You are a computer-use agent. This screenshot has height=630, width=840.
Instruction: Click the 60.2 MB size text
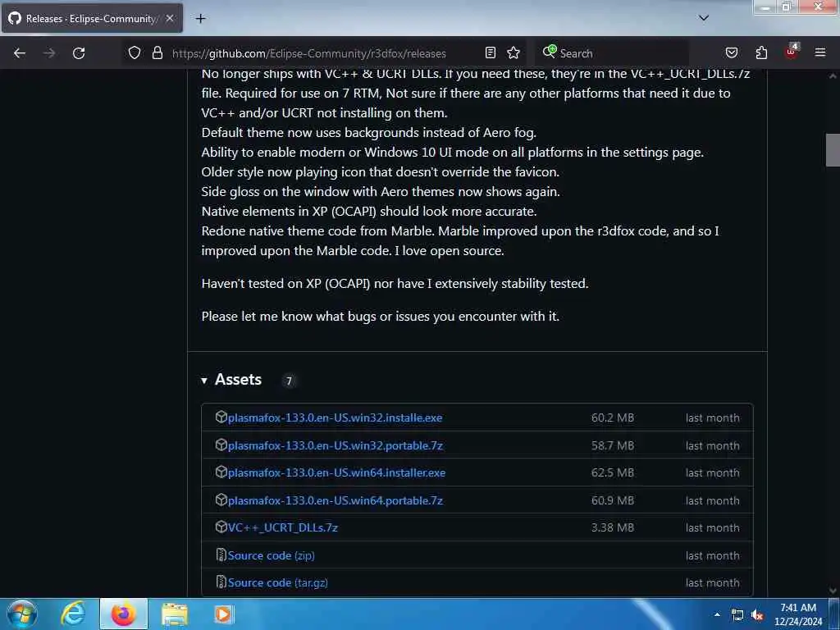612,418
